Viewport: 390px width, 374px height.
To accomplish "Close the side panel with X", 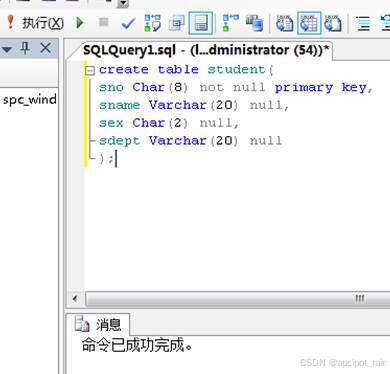I will coord(45,48).
